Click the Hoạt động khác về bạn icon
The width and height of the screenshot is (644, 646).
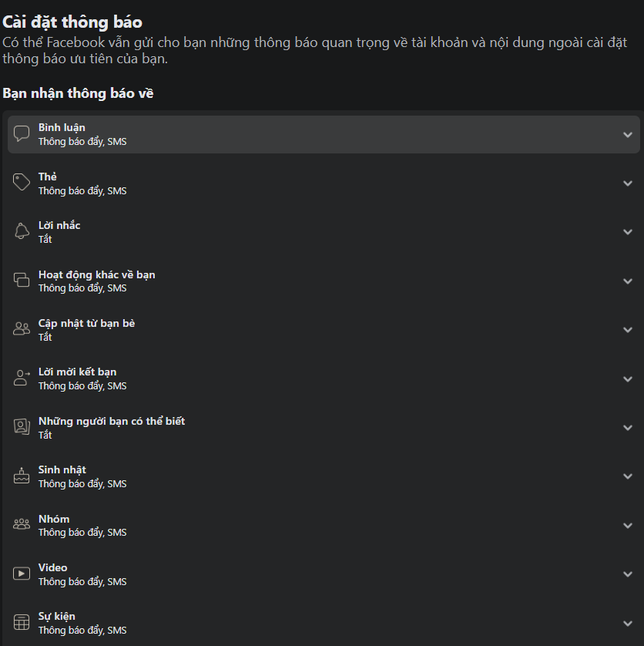point(22,280)
